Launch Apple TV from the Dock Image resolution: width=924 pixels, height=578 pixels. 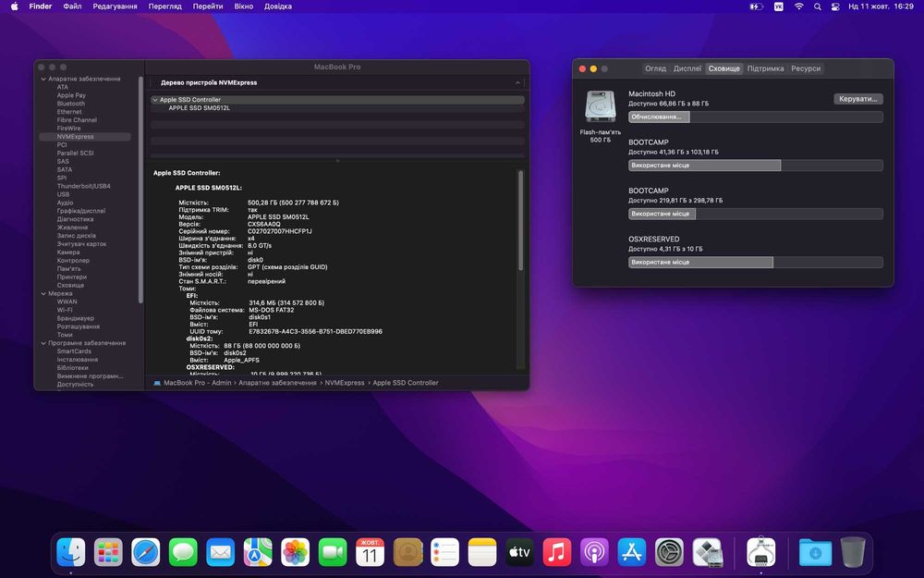[x=519, y=553]
